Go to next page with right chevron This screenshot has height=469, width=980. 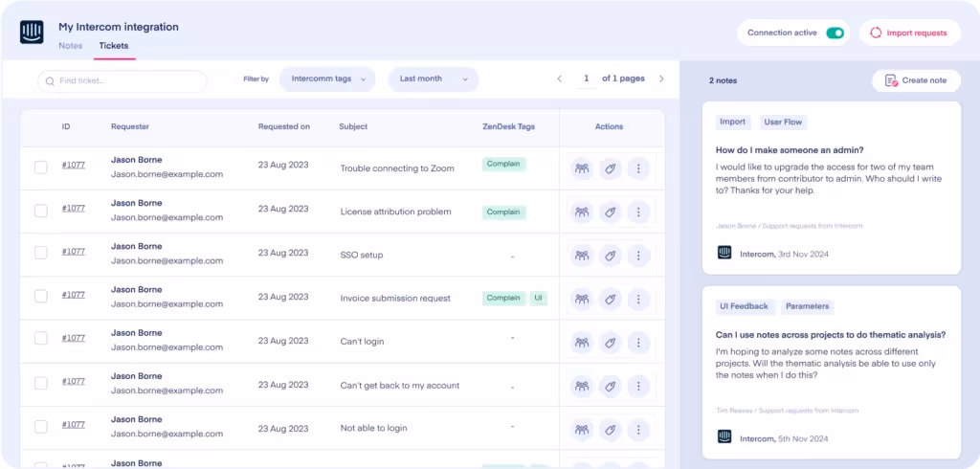pyautogui.click(x=661, y=78)
